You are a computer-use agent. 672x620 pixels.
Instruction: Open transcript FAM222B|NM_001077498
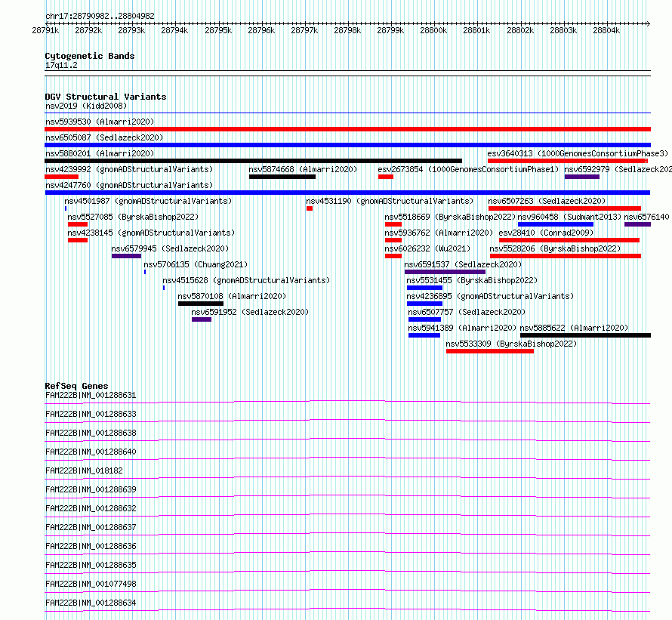91,584
